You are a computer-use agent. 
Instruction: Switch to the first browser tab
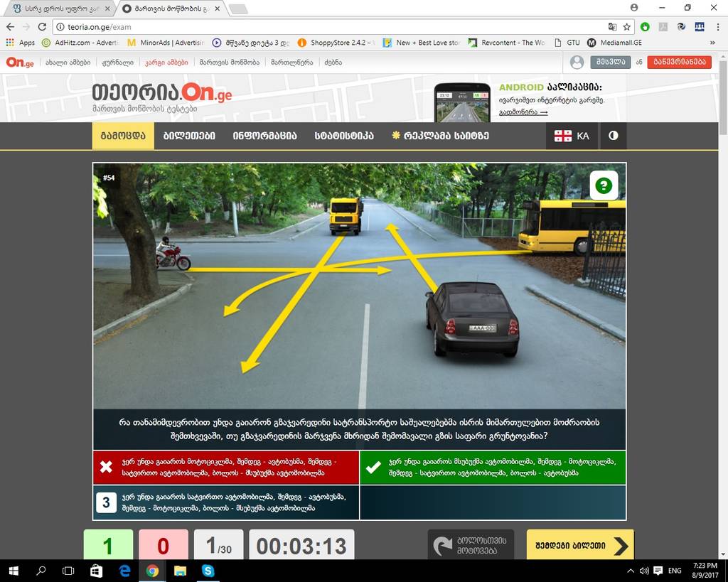(59, 9)
